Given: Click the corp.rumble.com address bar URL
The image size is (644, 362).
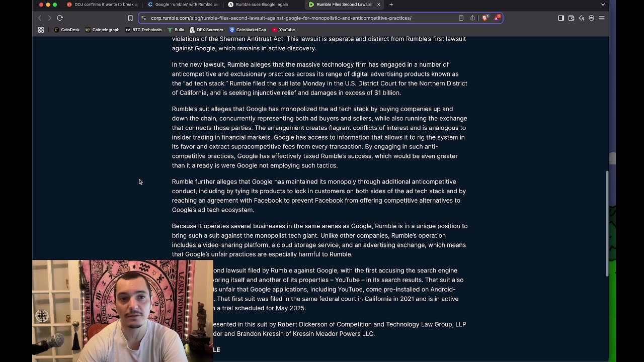Looking at the screenshot, I should 281,18.
